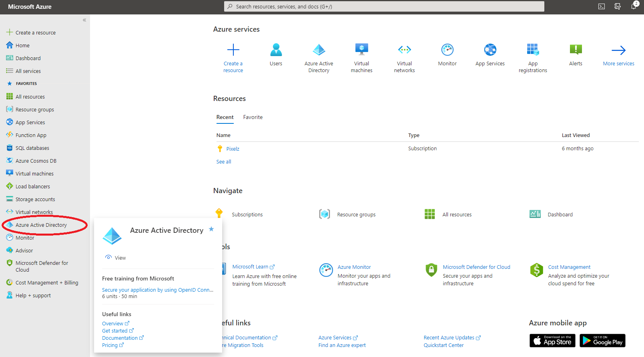Toggle favorite star on Azure Active Directory popup

211,229
